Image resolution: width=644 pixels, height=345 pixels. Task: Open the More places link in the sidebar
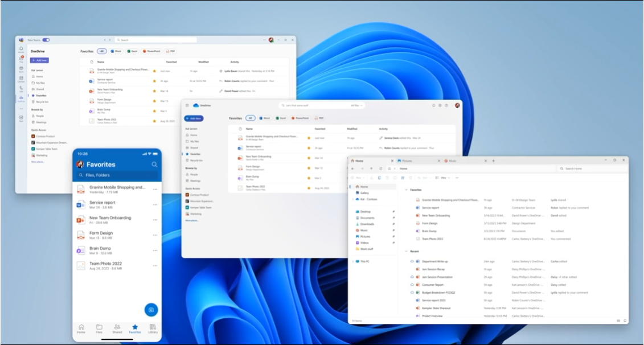pos(191,220)
